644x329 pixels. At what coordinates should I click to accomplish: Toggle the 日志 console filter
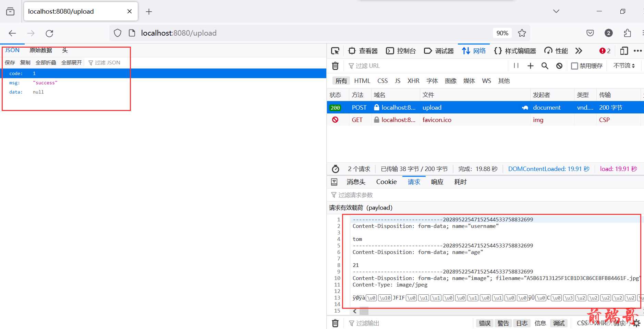coord(522,323)
